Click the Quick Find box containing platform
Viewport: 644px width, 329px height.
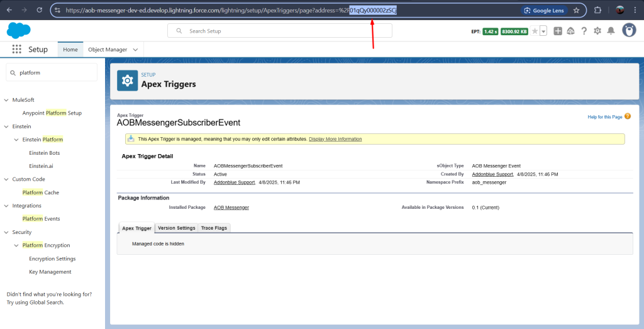(52, 72)
